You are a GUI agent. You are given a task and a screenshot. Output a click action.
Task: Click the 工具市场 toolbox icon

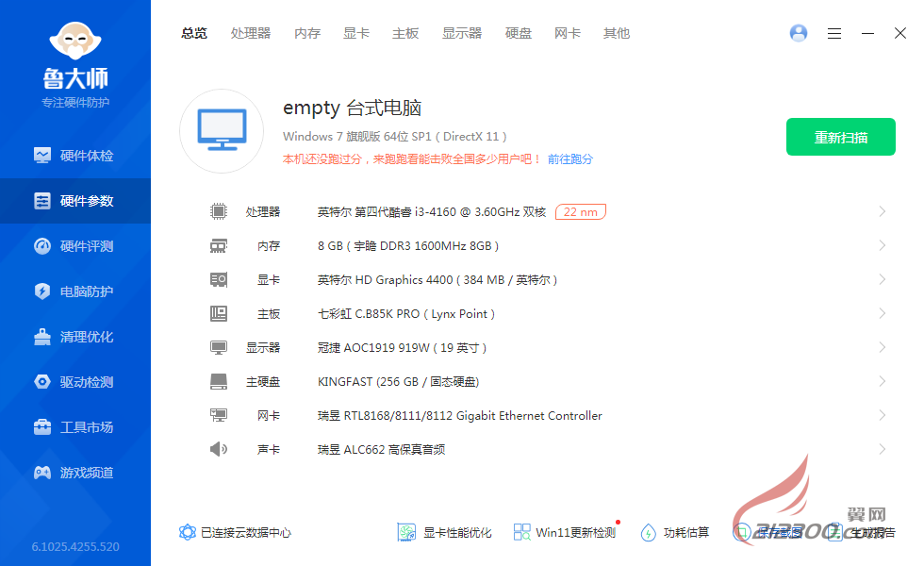(42, 426)
